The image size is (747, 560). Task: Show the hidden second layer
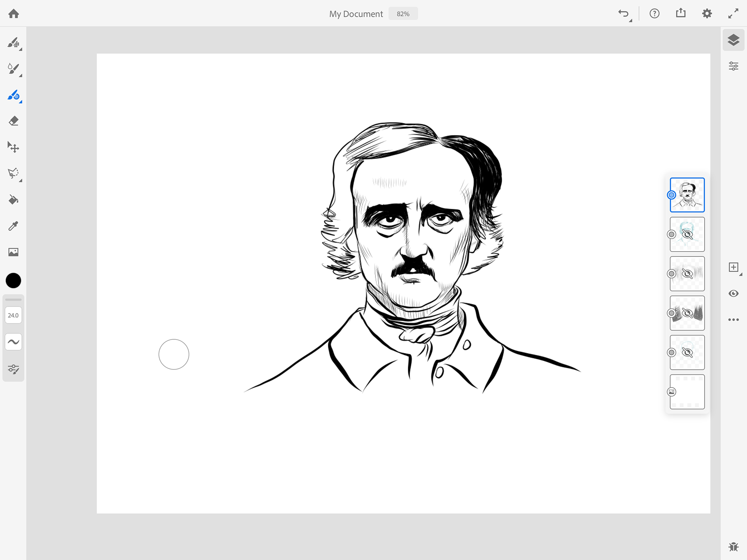687,234
